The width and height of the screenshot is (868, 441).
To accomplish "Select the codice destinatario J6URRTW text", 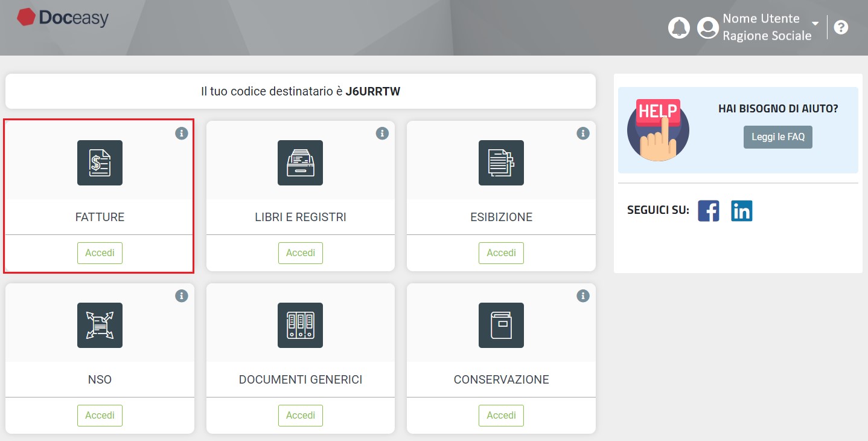I will 374,91.
